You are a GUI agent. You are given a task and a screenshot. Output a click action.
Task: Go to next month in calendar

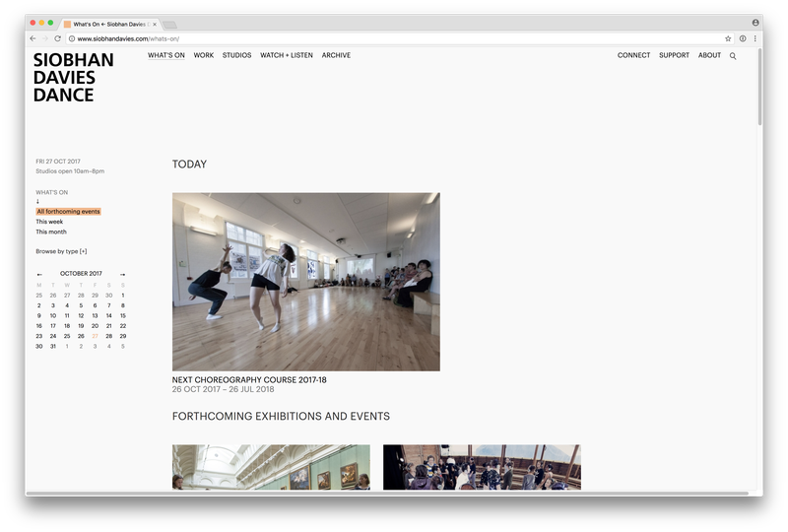pos(122,275)
